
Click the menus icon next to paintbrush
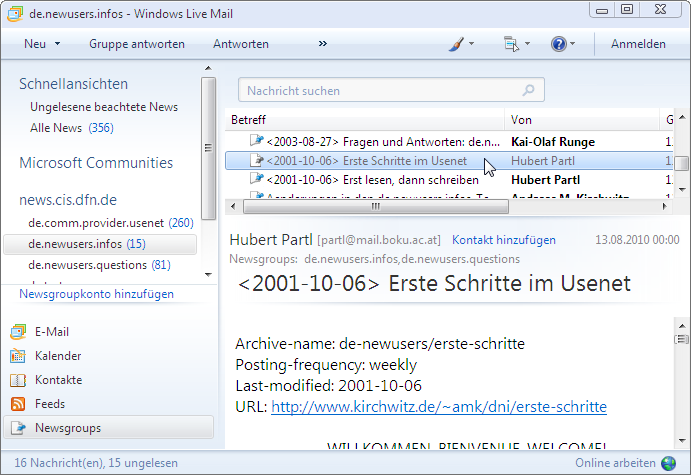click(x=511, y=44)
